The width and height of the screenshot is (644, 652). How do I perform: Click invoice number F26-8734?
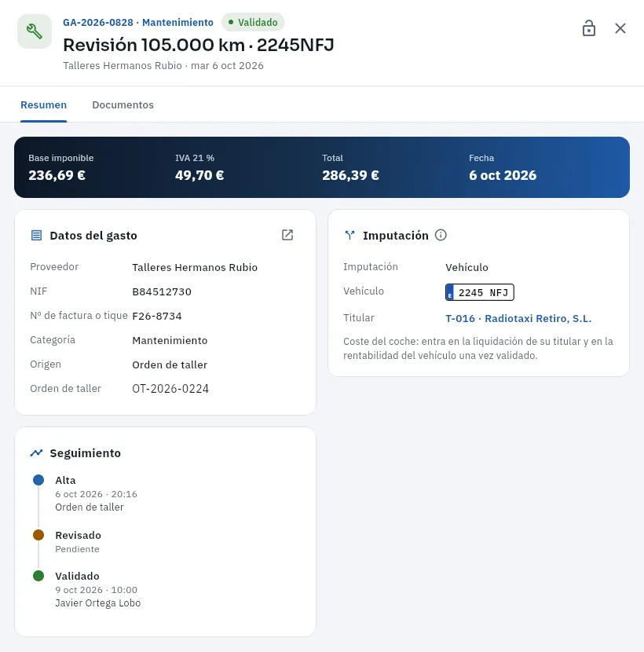[x=157, y=316]
